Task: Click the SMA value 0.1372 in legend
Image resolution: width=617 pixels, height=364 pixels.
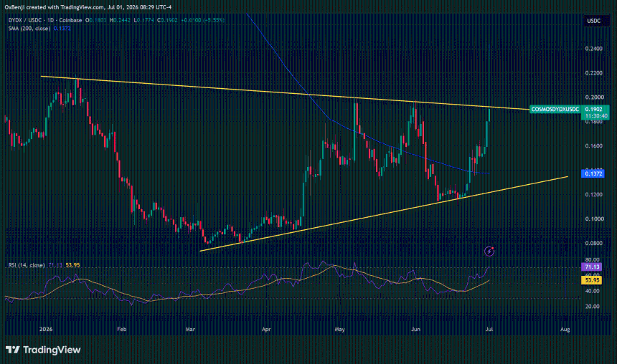Action: (62, 28)
